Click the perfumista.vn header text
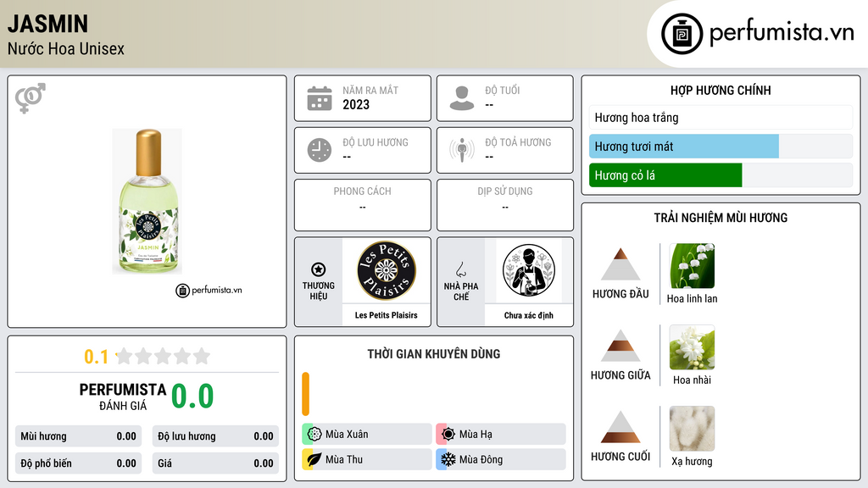This screenshot has width=868, height=488. 782,31
